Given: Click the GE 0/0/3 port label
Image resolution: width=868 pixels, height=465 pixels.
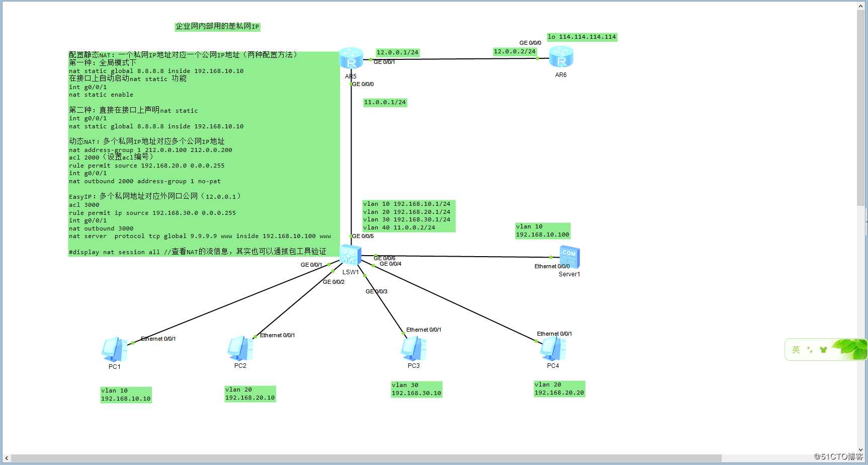Looking at the screenshot, I should coord(376,291).
